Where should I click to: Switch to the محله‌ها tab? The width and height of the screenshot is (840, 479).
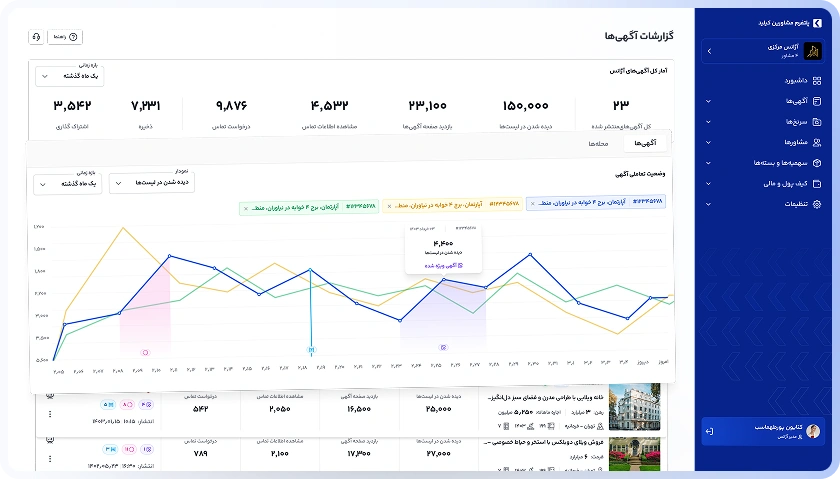point(598,144)
